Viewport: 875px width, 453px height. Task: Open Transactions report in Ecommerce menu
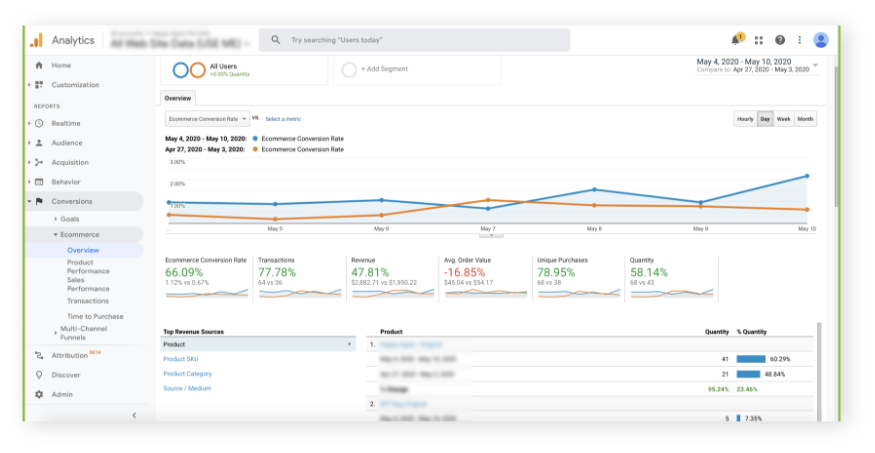[88, 300]
